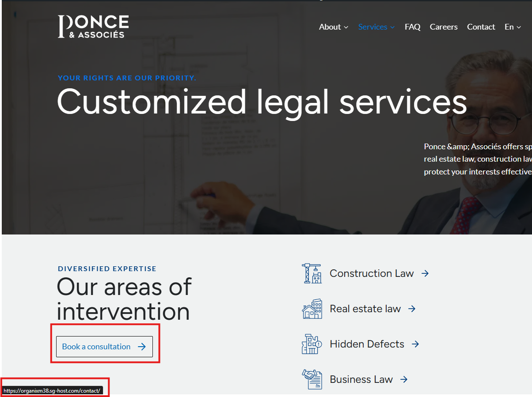Image resolution: width=532 pixels, height=397 pixels.
Task: Open the En language selector
Action: [x=513, y=27]
